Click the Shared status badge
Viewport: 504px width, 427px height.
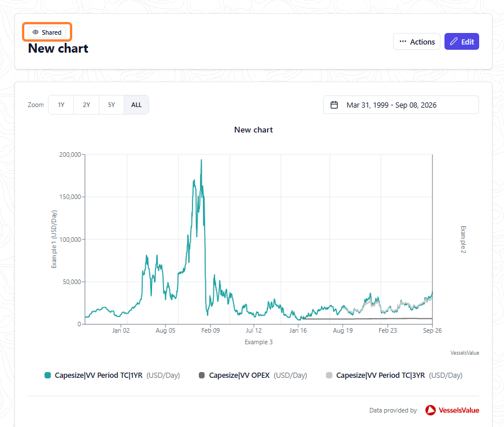(47, 32)
